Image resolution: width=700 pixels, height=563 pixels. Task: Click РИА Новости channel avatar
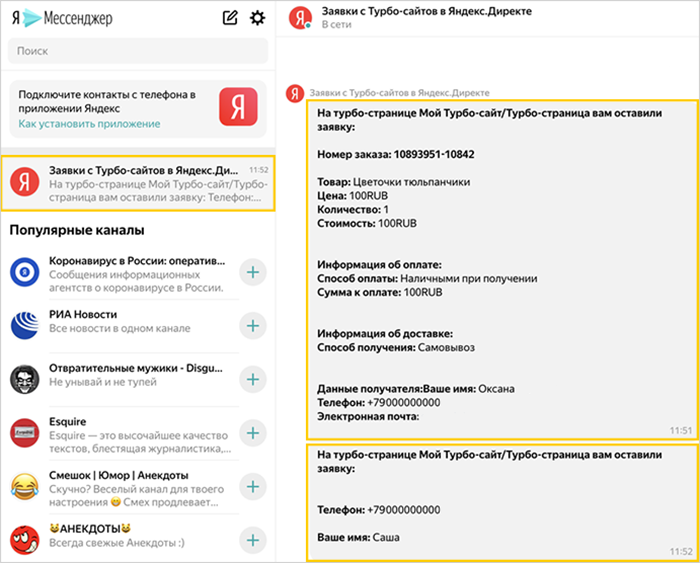[x=24, y=326]
